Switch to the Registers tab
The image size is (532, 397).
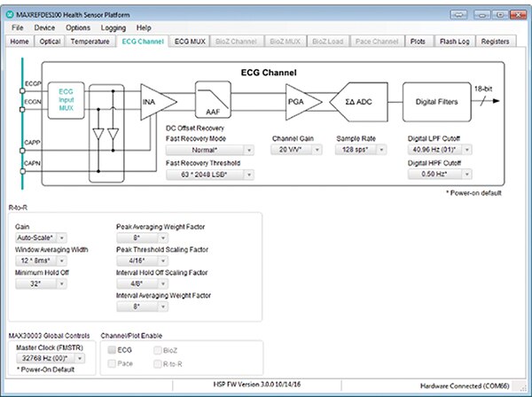(494, 41)
